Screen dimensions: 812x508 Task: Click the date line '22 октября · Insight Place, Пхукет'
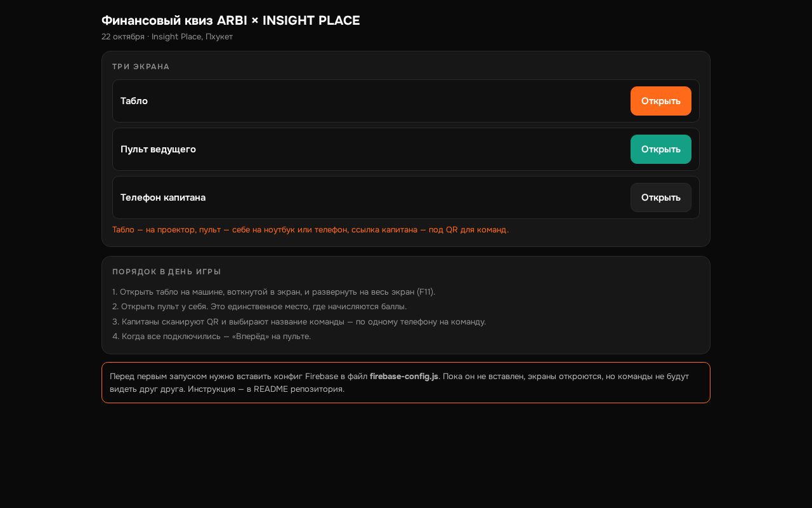click(x=167, y=37)
